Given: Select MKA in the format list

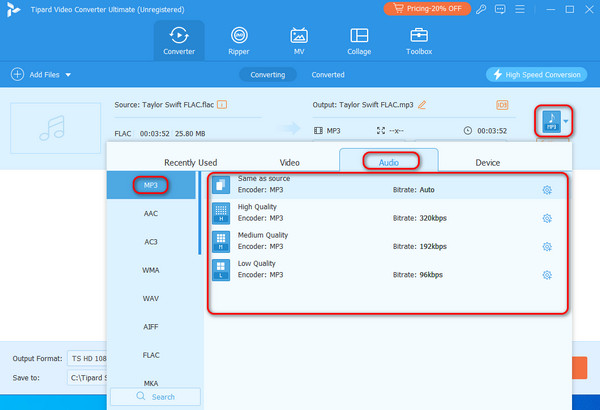Looking at the screenshot, I should tap(151, 383).
